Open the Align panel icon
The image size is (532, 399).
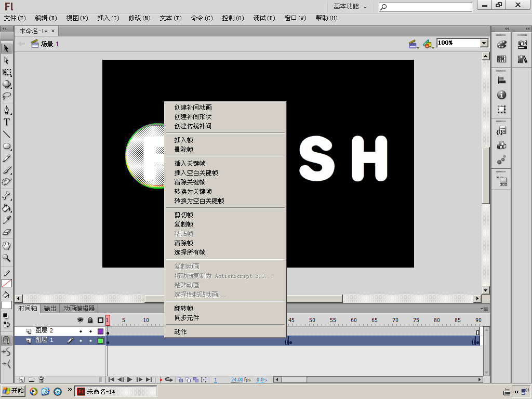point(501,81)
